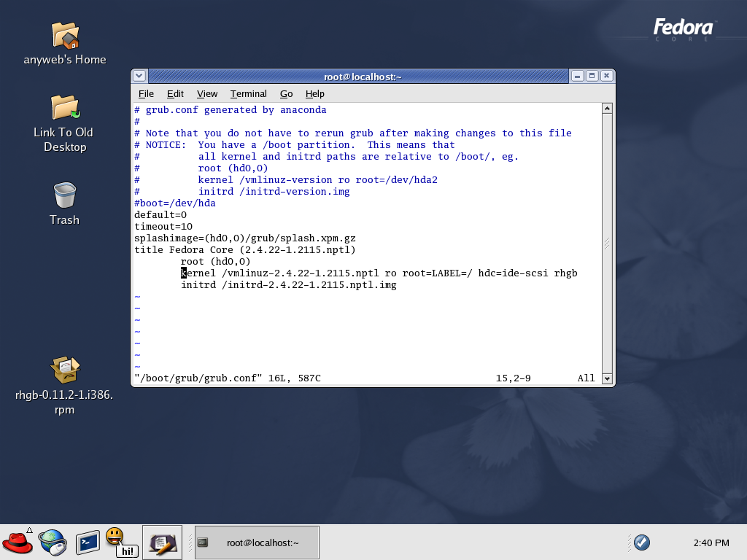Click the vi status '"/boot/grub/grub.conf" 16L, 587C'
Image resolution: width=747 pixels, height=560 pixels.
tap(228, 378)
